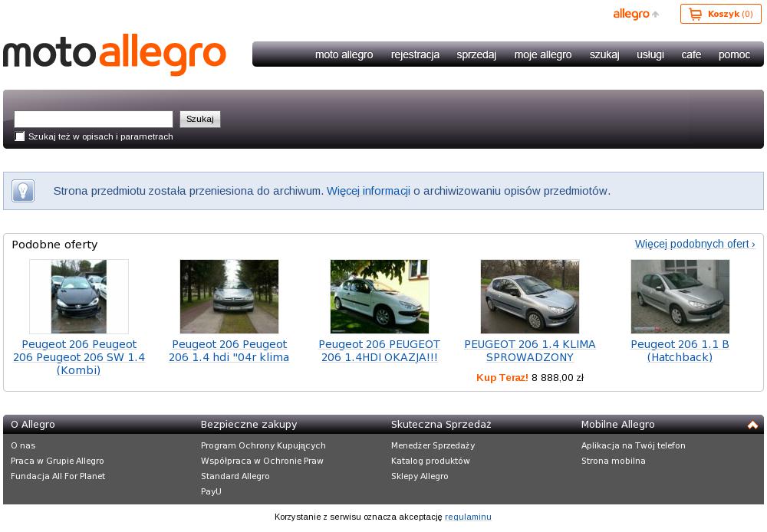Open Standard Allegro footer link
767x532 pixels.
[x=235, y=476]
